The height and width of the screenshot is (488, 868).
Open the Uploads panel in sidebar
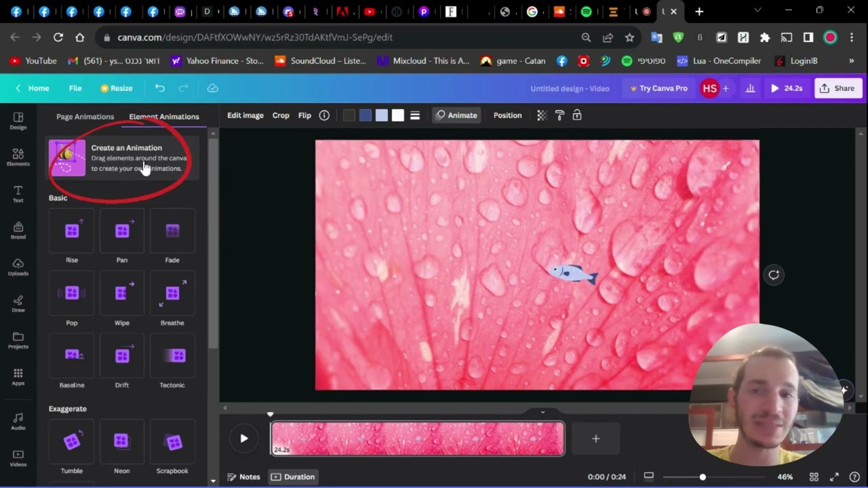point(18,267)
